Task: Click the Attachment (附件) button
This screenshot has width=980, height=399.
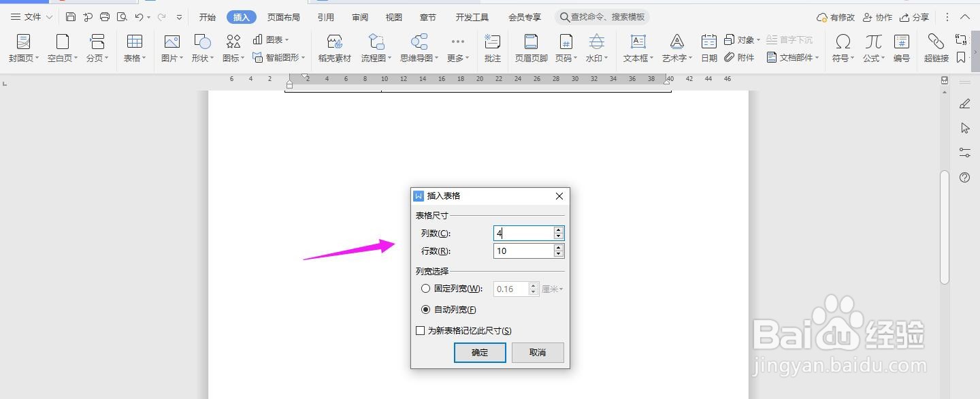Action: (740, 58)
